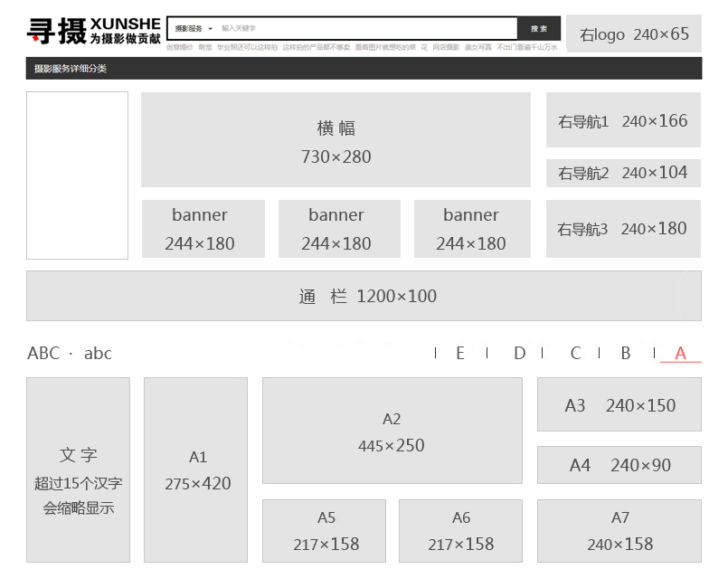Viewport: 728px width, 588px height.
Task: Click the 右导航3 240×180 block
Action: click(623, 229)
